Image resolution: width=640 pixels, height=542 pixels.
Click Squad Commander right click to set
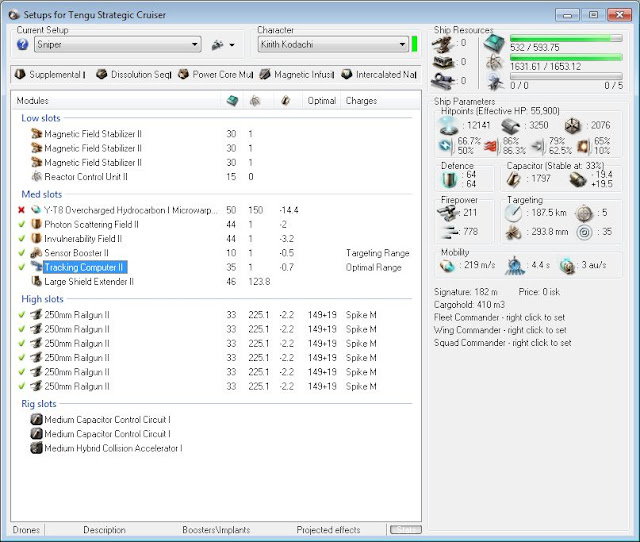coord(502,343)
